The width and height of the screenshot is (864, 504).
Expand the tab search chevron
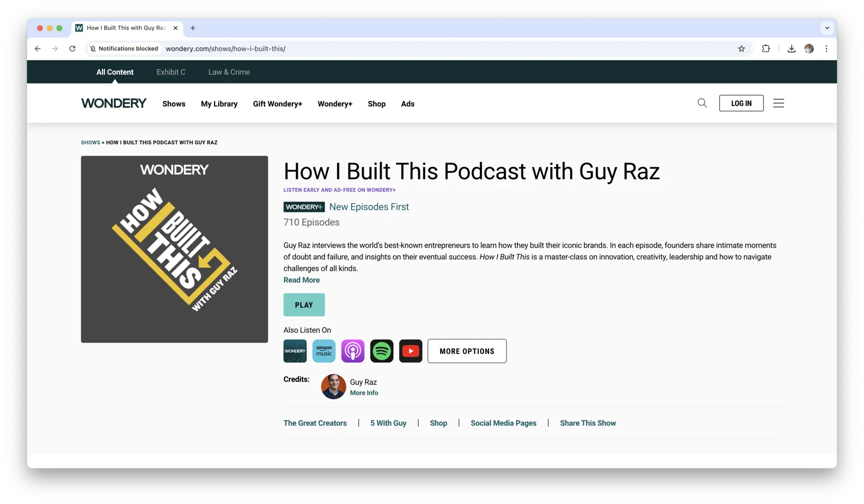coord(827,28)
